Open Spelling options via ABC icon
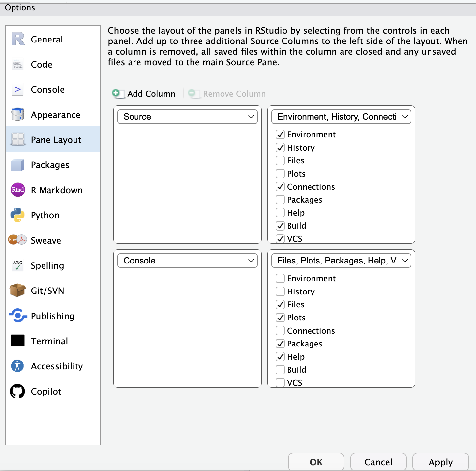Image resolution: width=476 pixels, height=471 pixels. 17,265
